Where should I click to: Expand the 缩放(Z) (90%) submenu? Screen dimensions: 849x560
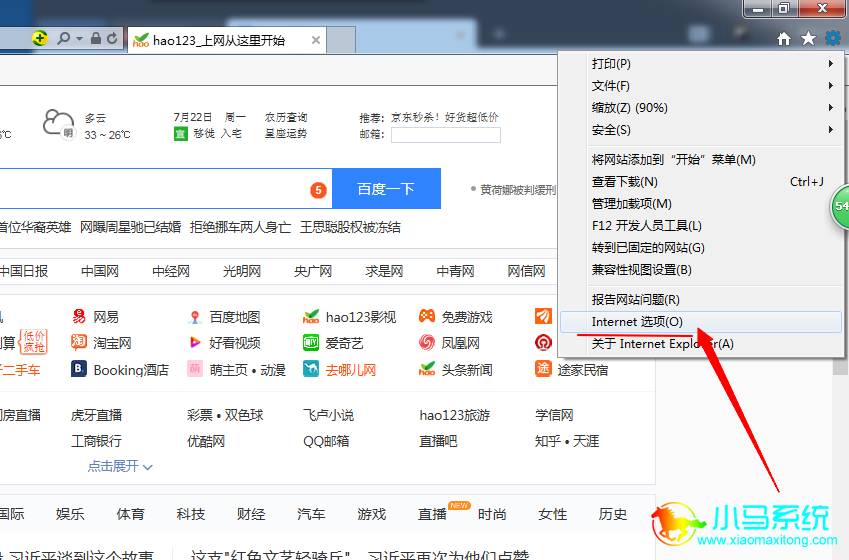pos(831,108)
